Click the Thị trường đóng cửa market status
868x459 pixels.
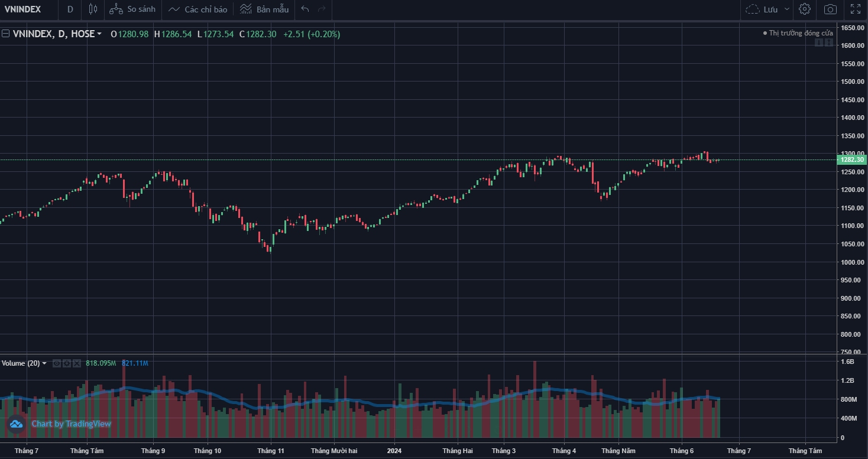coord(798,33)
